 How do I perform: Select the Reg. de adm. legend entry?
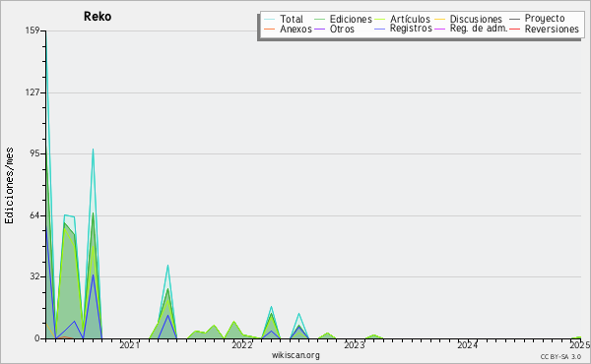[479, 29]
